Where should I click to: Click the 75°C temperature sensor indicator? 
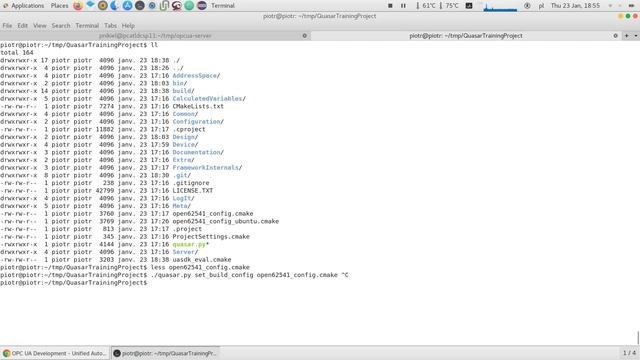coord(449,6)
